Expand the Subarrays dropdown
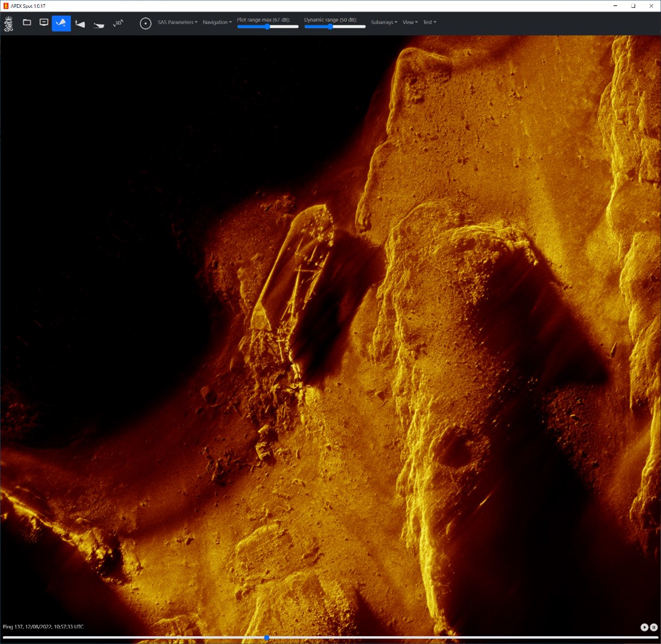The height and width of the screenshot is (644, 661). pyautogui.click(x=384, y=22)
